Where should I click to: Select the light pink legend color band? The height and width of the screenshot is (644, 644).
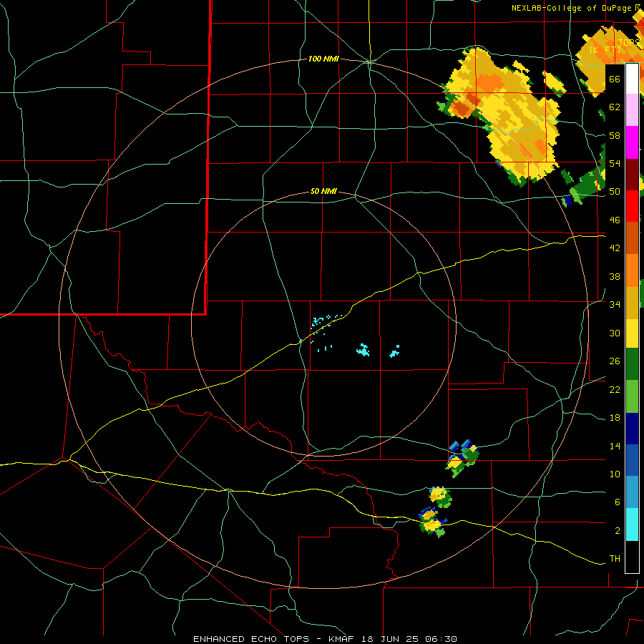point(632,110)
